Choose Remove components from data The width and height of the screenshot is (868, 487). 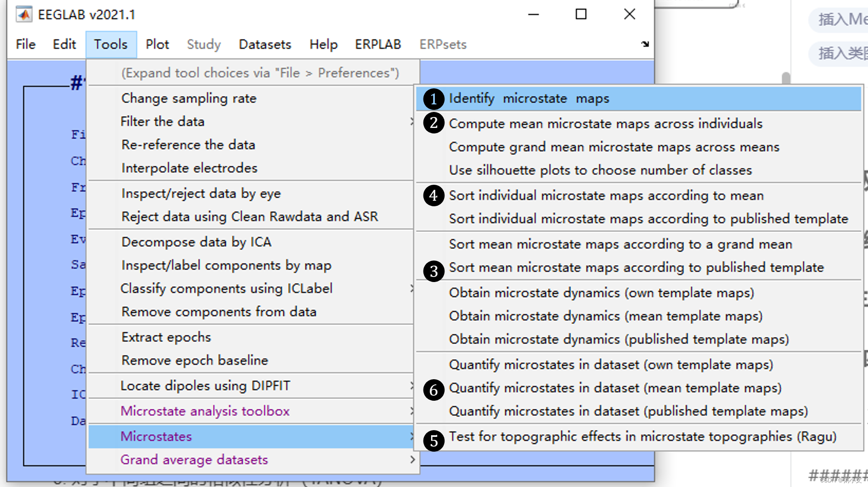coord(251,312)
